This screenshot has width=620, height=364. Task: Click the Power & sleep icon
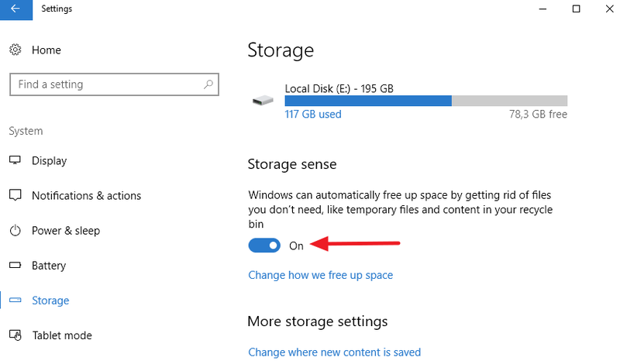[x=15, y=231]
